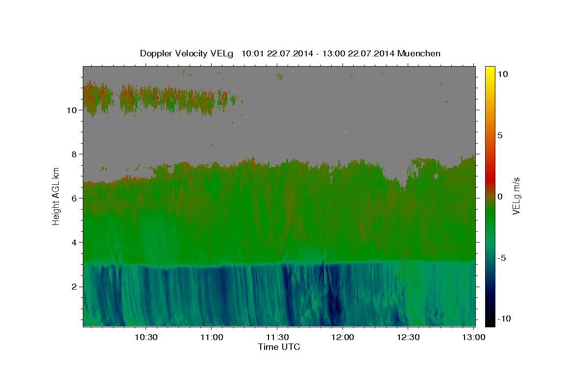Click the 13:00 time tick label
Image resolution: width=588 pixels, height=392 pixels.
click(473, 337)
